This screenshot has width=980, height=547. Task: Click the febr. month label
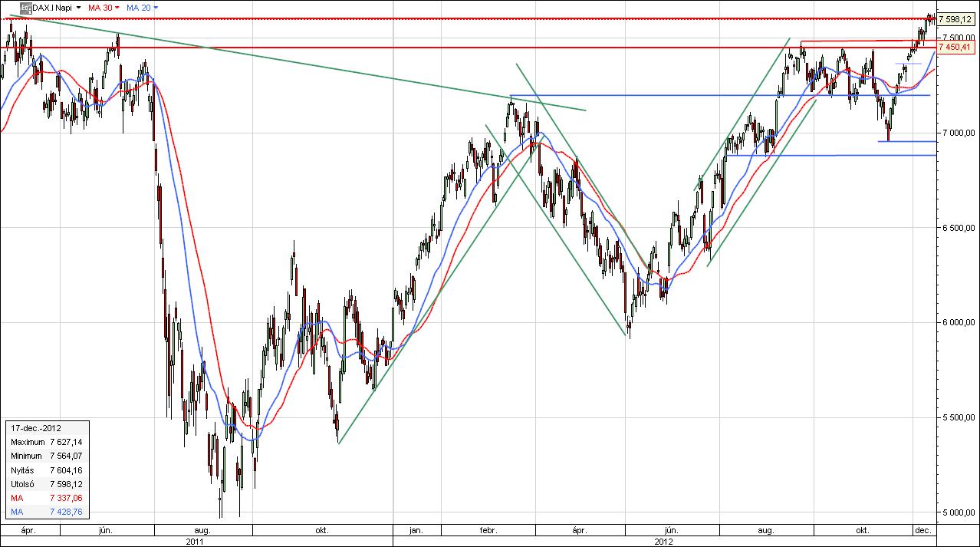click(x=488, y=530)
